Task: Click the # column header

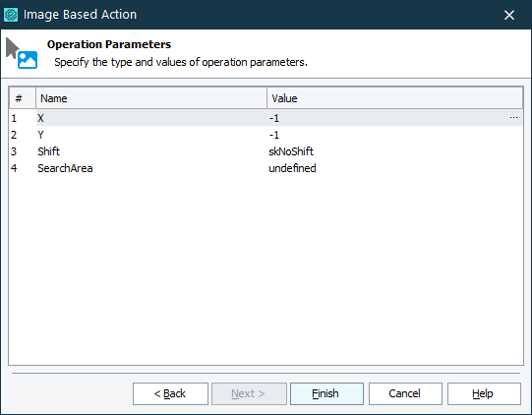Action: [23, 98]
